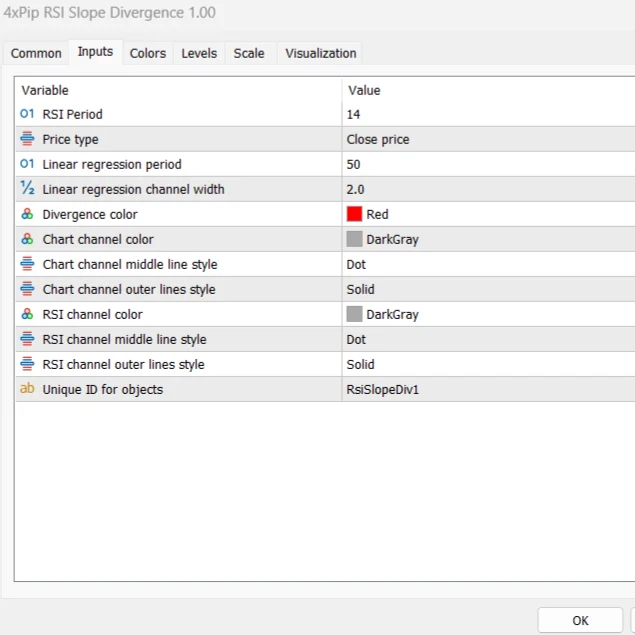
Task: Click the color icon beside Divergence color
Action: [27, 214]
